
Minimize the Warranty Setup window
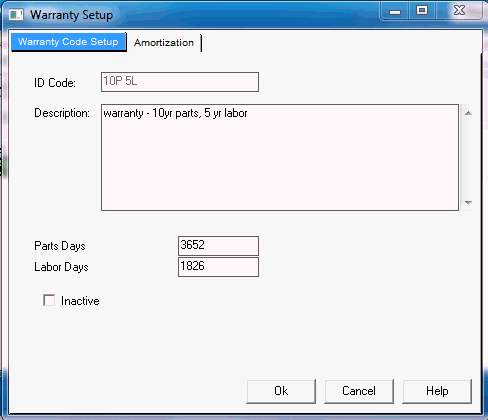coord(395,11)
